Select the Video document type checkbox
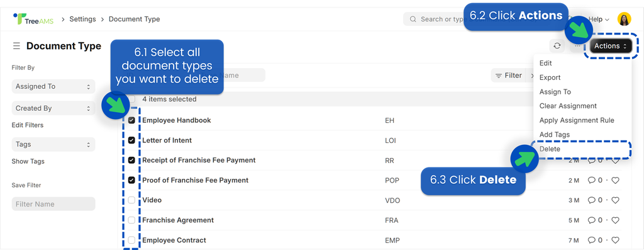The height and width of the screenshot is (250, 644). [x=131, y=200]
